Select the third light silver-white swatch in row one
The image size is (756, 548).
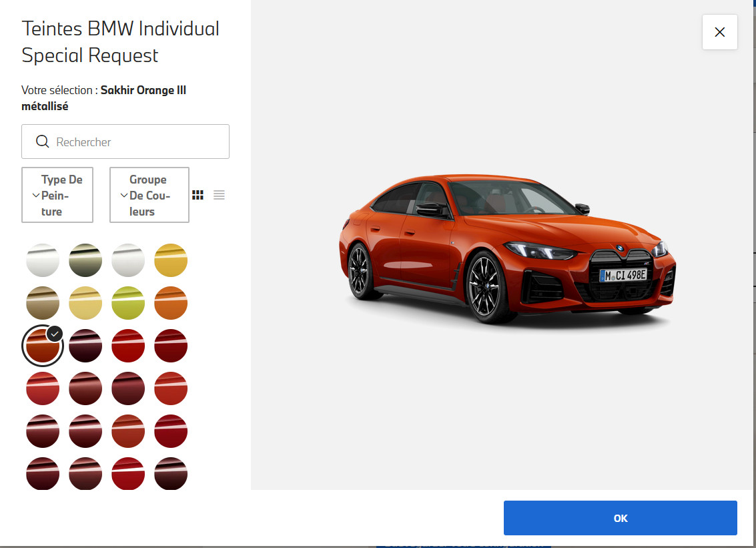[x=128, y=260]
